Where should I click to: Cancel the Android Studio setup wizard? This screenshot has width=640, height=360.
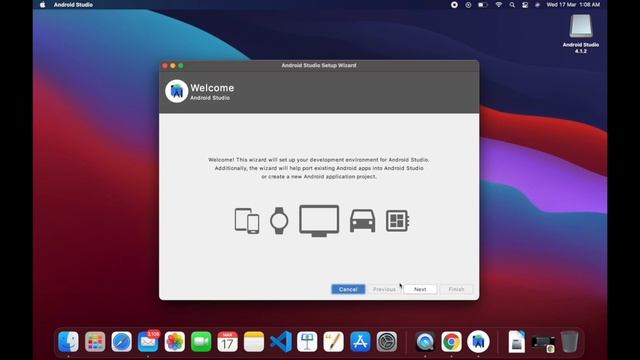click(x=348, y=289)
